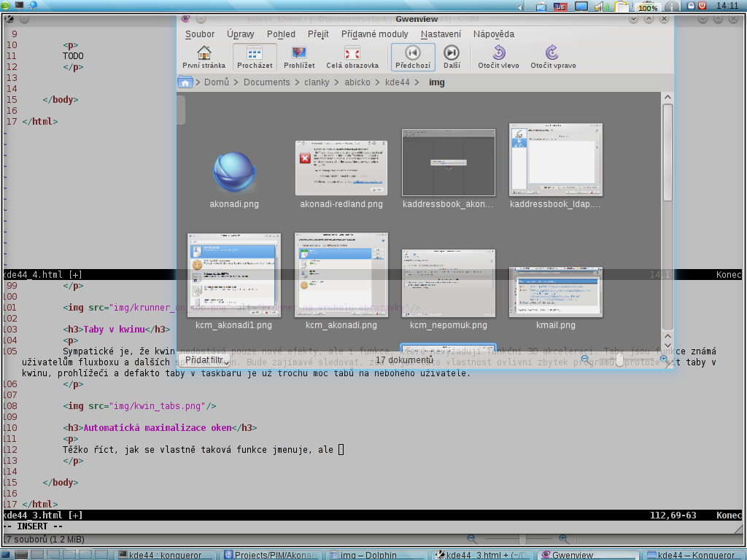The height and width of the screenshot is (560, 747).
Task: Expand the arrow after Domů breadcrumb
Action: coord(236,82)
